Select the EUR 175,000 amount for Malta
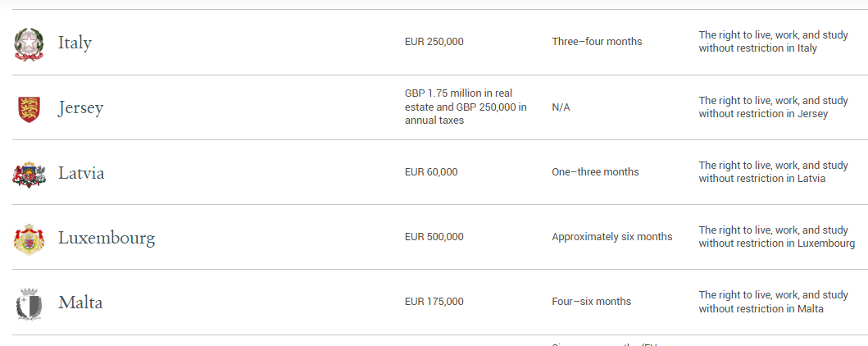Screen dimensions: 868x346 click(434, 302)
